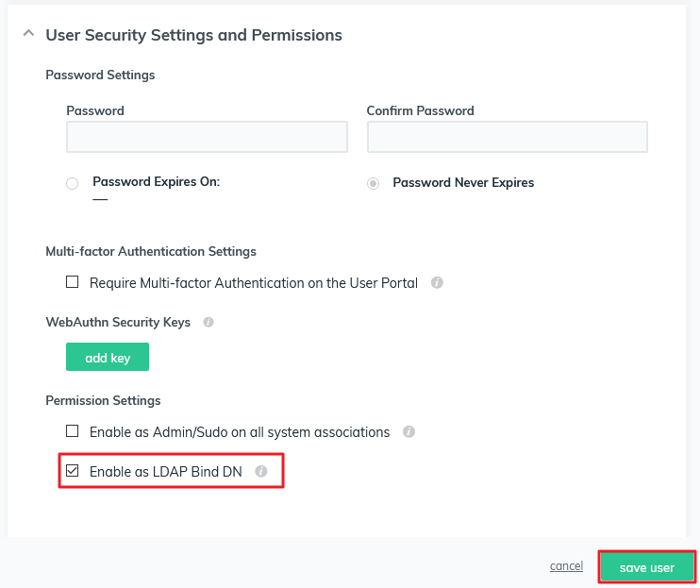Image resolution: width=700 pixels, height=588 pixels.
Task: Open info icon beside Admin/Sudo option
Action: click(x=408, y=431)
